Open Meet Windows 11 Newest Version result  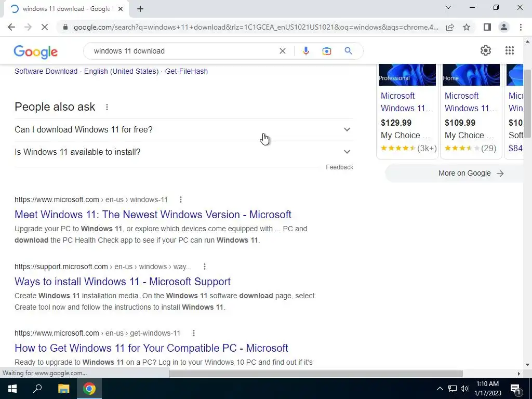[x=153, y=215]
